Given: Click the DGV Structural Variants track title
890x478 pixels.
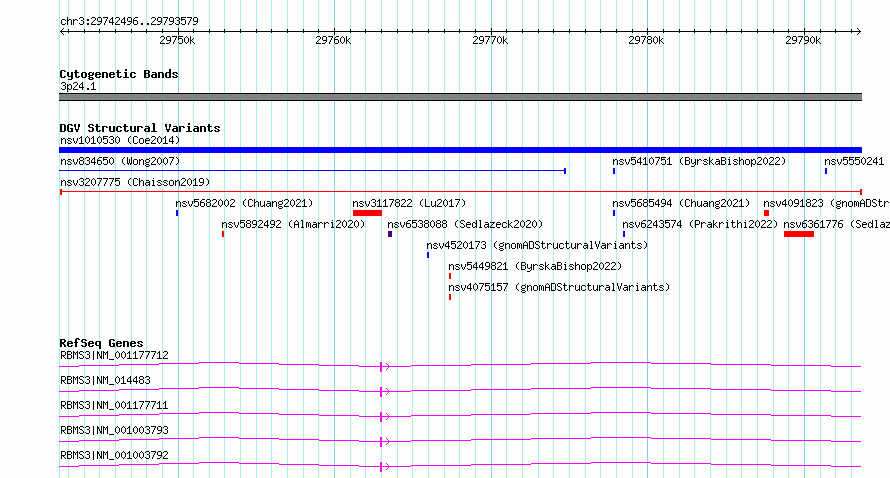Looking at the screenshot, I should point(140,128).
